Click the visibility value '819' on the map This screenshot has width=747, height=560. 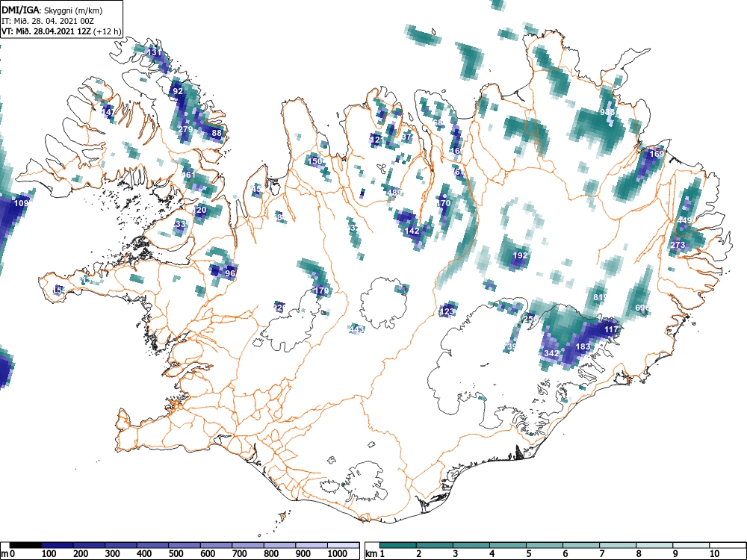[601, 297]
